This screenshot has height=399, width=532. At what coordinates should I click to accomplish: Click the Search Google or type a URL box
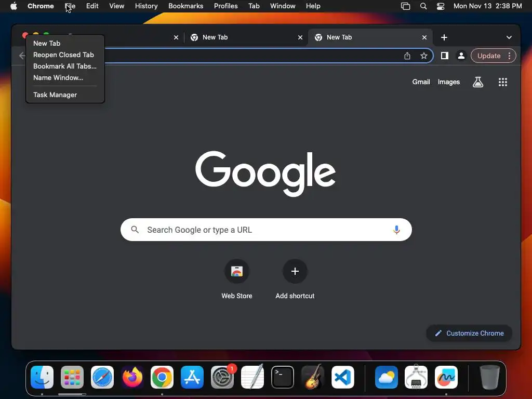tap(266, 230)
